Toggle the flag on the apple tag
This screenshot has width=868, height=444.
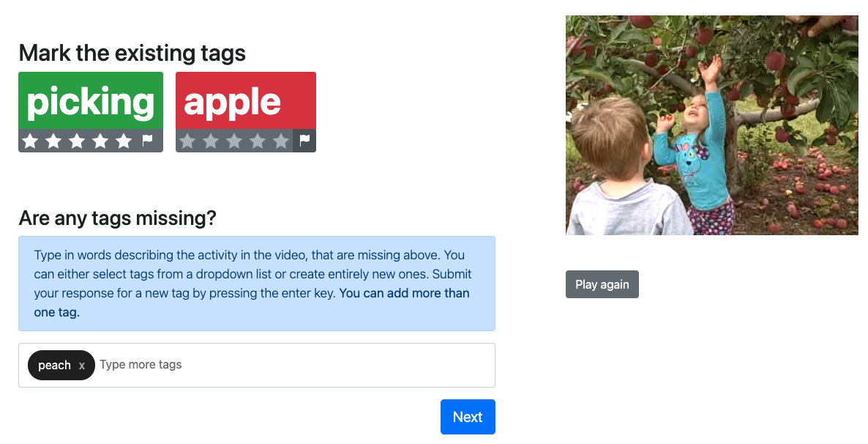304,141
